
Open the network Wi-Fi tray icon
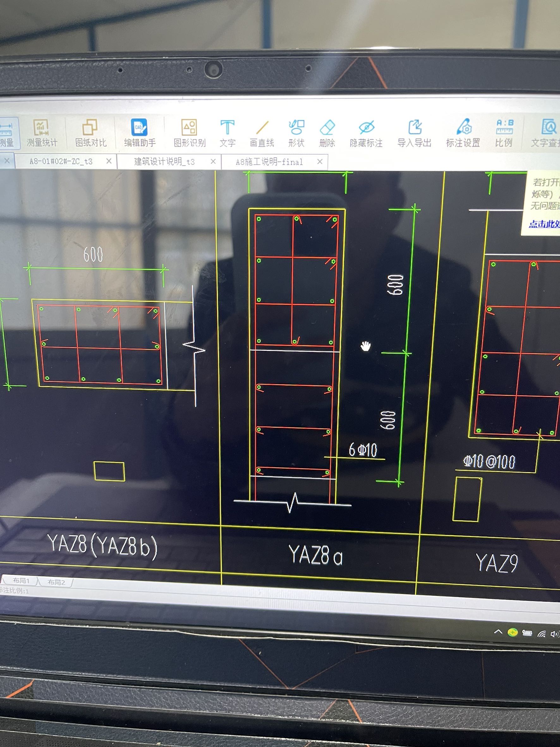[x=541, y=634]
